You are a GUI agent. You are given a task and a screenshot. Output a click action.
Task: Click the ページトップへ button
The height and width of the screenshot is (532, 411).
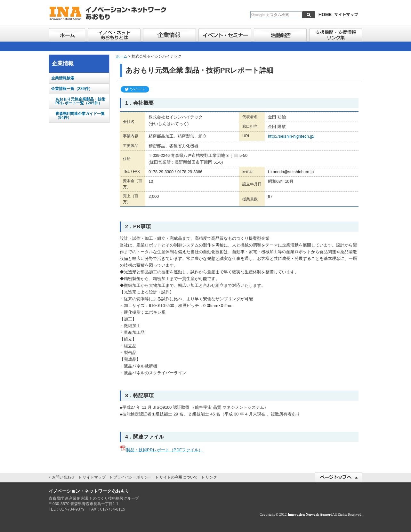point(339,477)
